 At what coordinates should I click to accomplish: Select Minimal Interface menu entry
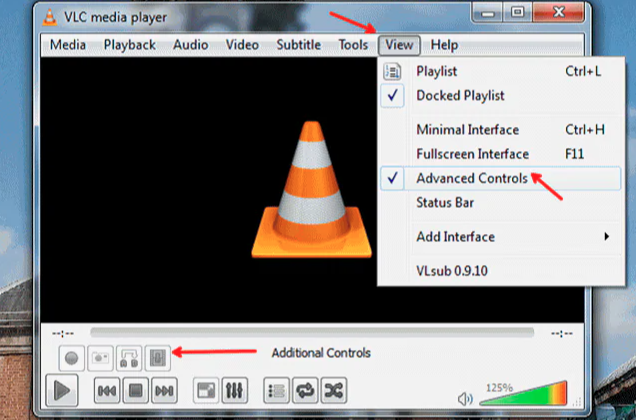click(501, 130)
